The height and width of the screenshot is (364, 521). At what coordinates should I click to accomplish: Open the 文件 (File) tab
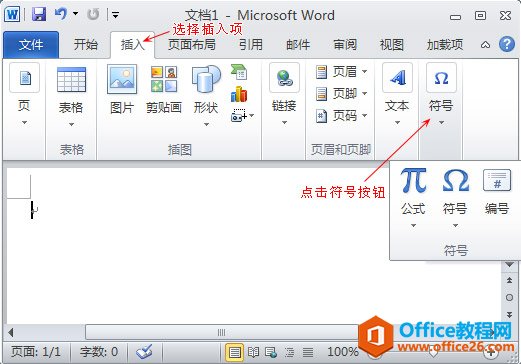31,44
